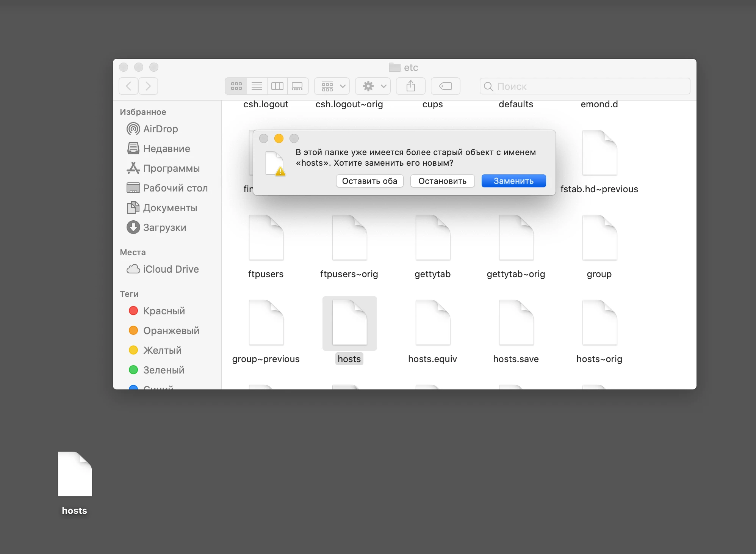Click the edit tags toolbar icon

coord(445,86)
